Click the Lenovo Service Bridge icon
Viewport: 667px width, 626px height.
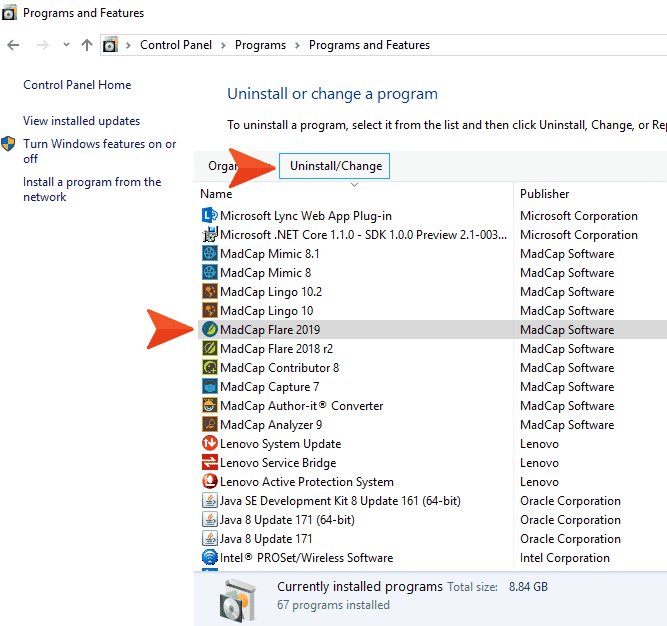tap(209, 463)
